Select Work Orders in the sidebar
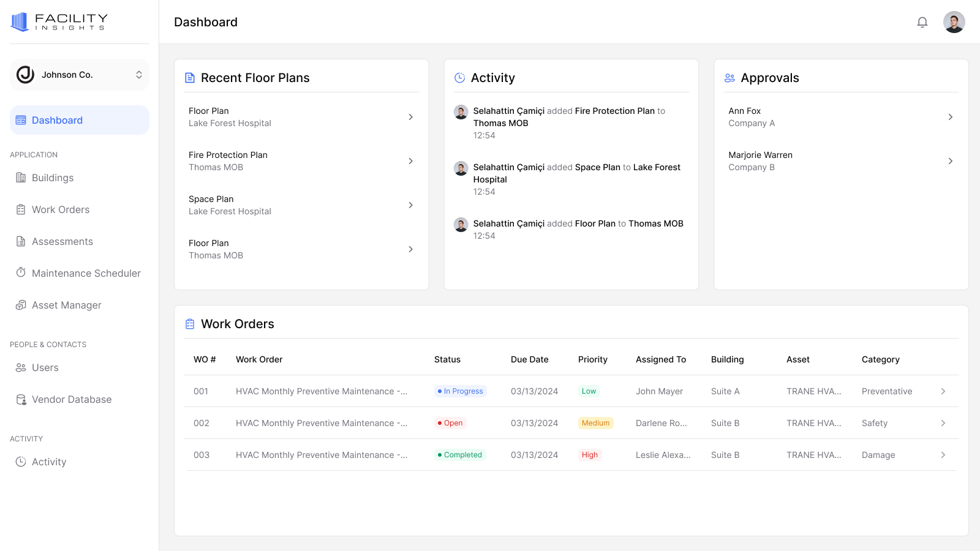 (x=60, y=209)
